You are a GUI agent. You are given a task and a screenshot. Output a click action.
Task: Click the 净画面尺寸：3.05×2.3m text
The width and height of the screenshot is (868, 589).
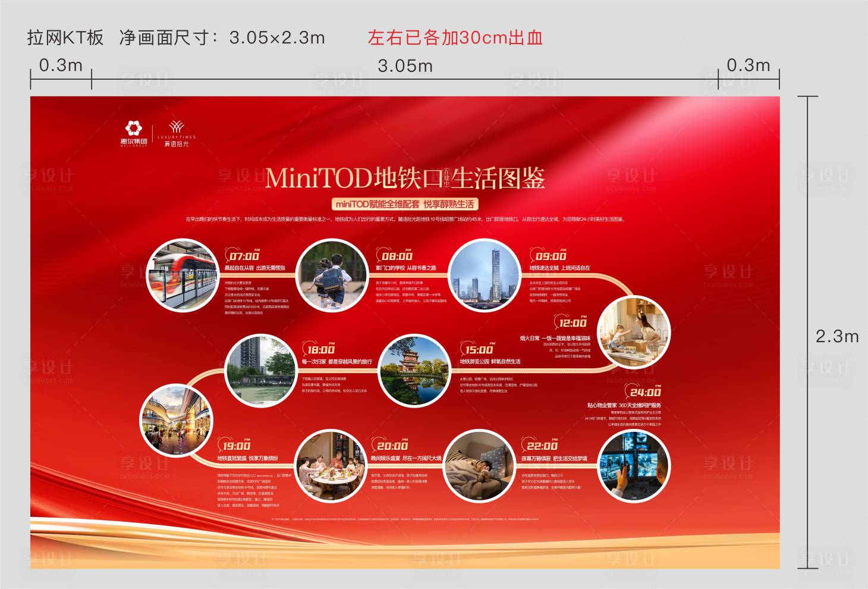[222, 37]
